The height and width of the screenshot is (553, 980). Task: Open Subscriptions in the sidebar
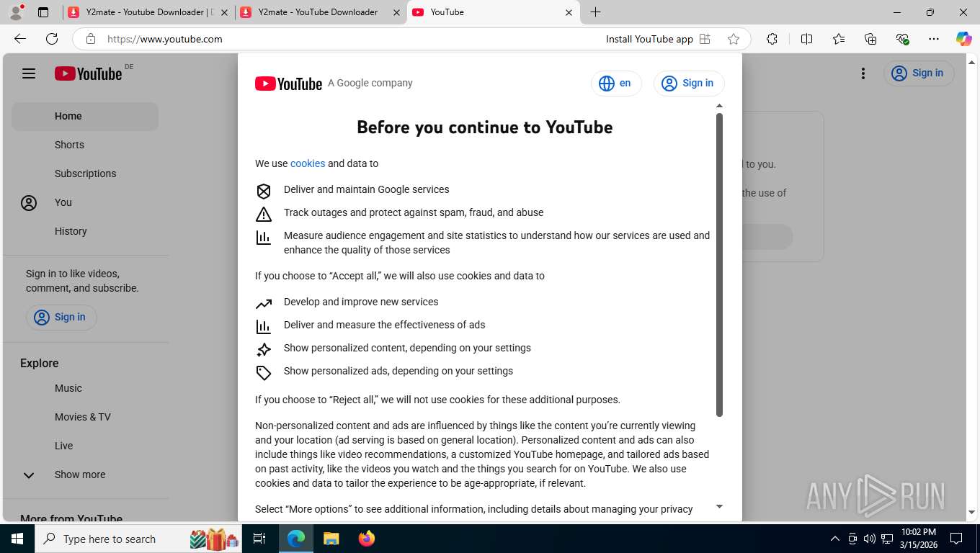[x=85, y=174]
